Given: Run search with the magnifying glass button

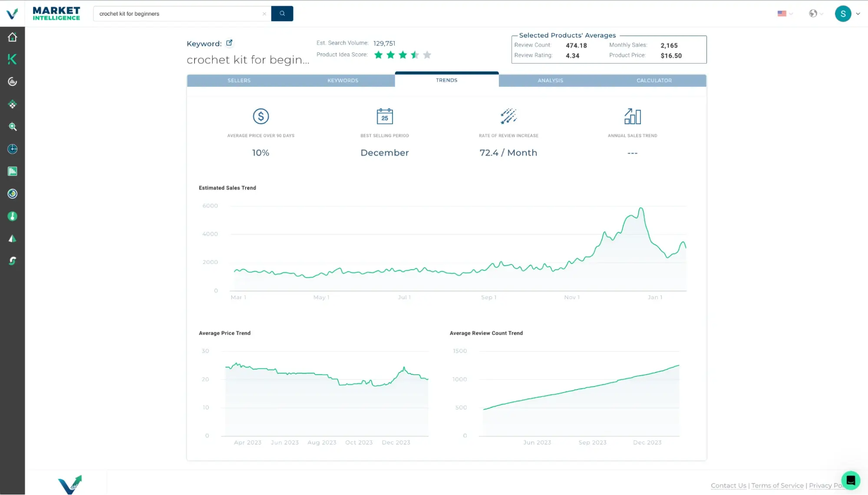Looking at the screenshot, I should coord(282,13).
